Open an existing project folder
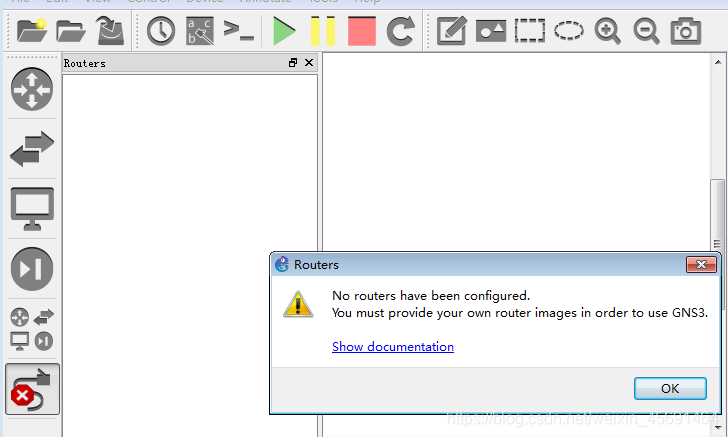This screenshot has width=728, height=437. pos(71,32)
